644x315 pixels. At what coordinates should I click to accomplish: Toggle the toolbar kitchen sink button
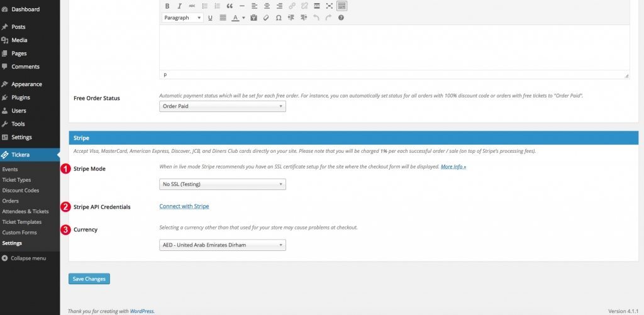click(341, 6)
